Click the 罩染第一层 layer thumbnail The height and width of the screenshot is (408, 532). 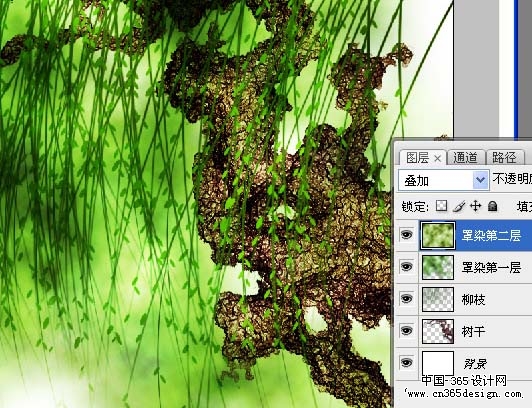pyautogui.click(x=438, y=267)
